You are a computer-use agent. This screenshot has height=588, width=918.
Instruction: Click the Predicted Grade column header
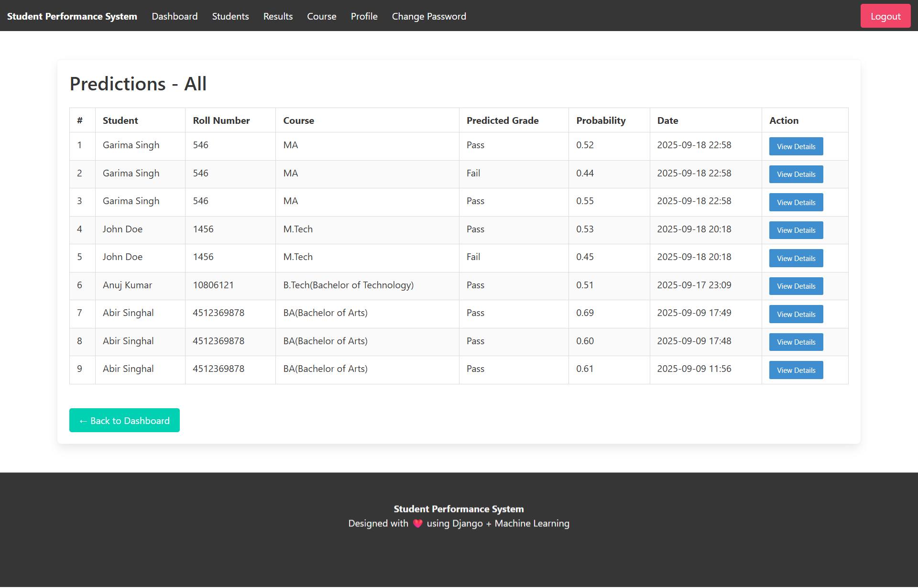[503, 120]
